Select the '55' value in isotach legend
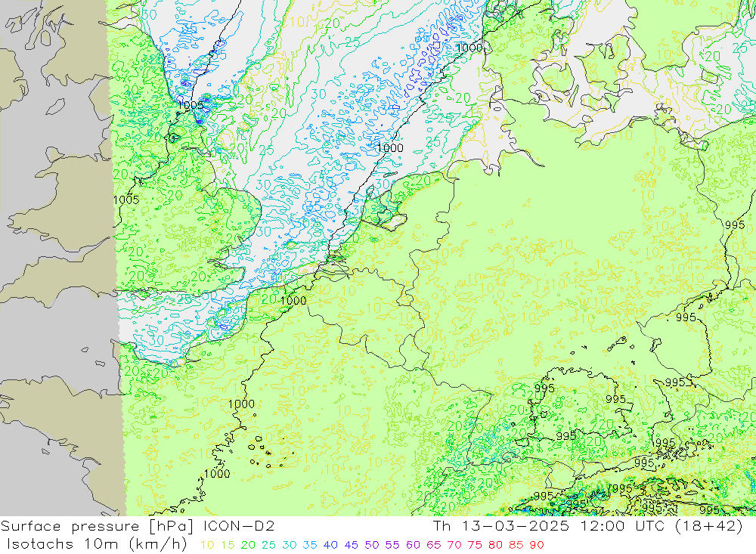 point(392,546)
